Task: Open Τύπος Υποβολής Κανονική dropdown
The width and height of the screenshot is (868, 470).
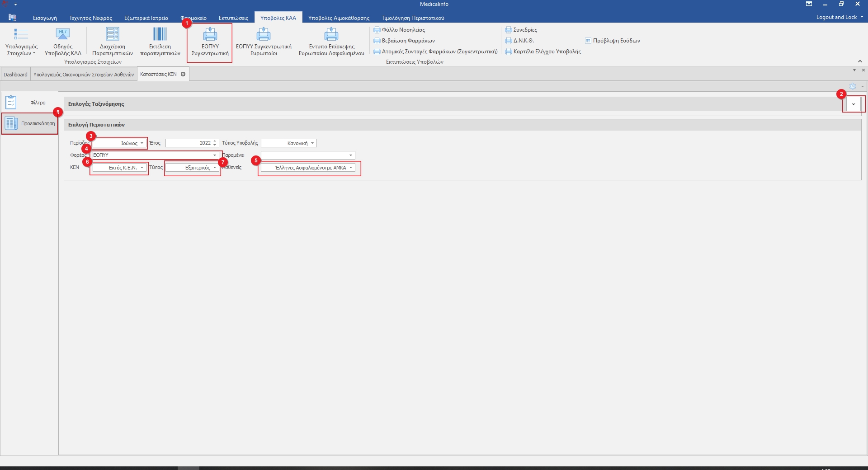Action: pyautogui.click(x=312, y=143)
